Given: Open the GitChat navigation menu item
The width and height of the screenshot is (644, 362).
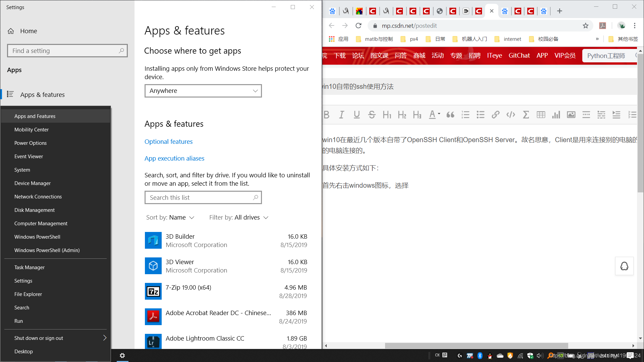Looking at the screenshot, I should click(519, 55).
